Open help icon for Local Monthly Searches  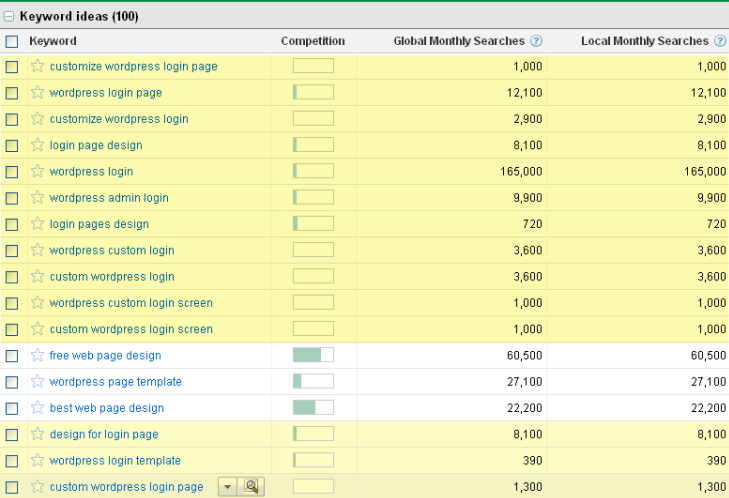[x=720, y=41]
